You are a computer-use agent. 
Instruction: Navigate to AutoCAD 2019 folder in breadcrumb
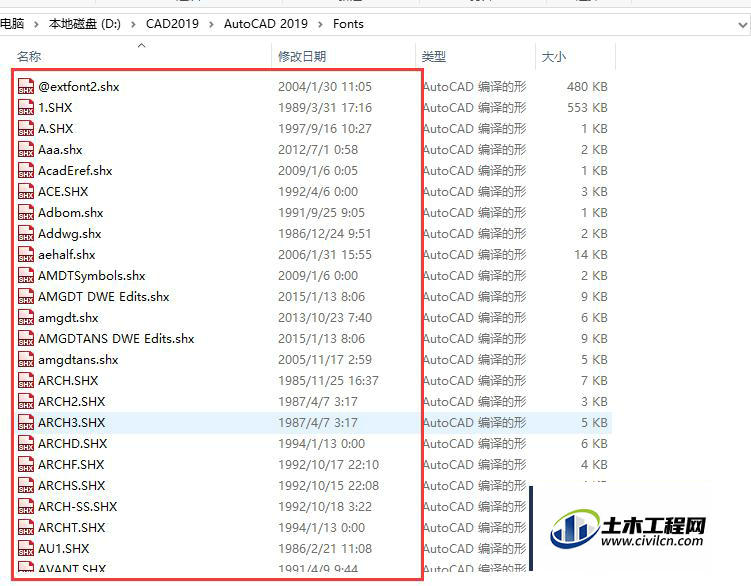tap(266, 24)
